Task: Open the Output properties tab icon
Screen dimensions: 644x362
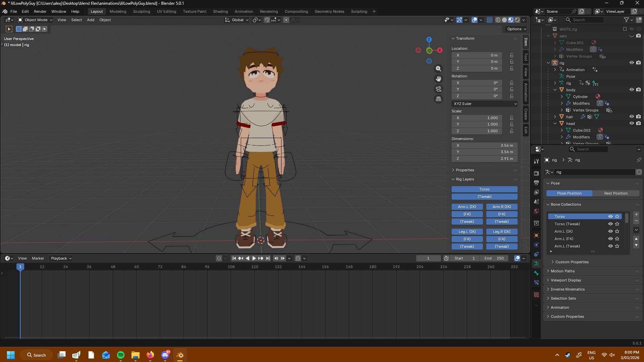Action: pyautogui.click(x=536, y=183)
